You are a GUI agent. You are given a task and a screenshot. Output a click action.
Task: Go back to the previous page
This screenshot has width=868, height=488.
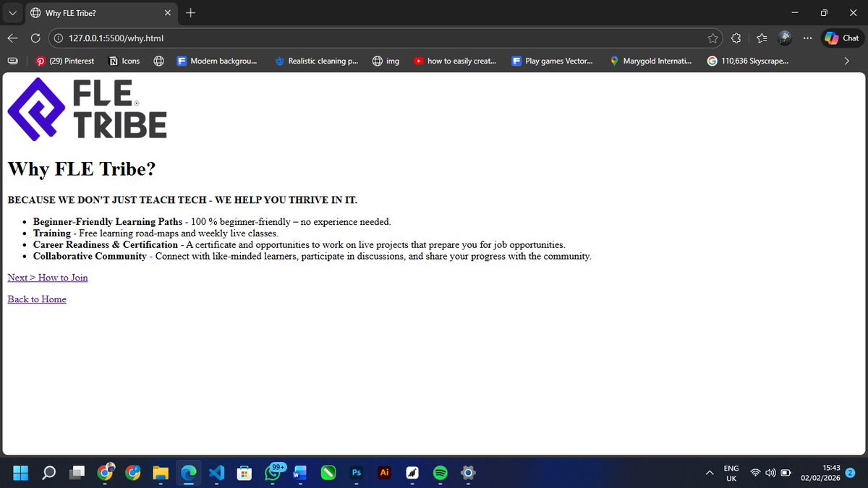point(13,38)
